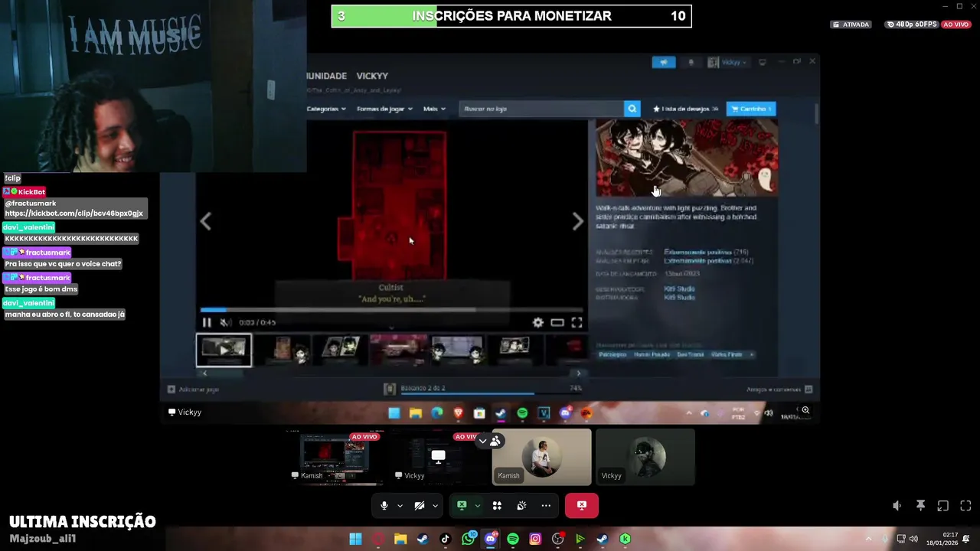Open Instagram from the Windows taskbar
The height and width of the screenshot is (551, 980).
(535, 539)
